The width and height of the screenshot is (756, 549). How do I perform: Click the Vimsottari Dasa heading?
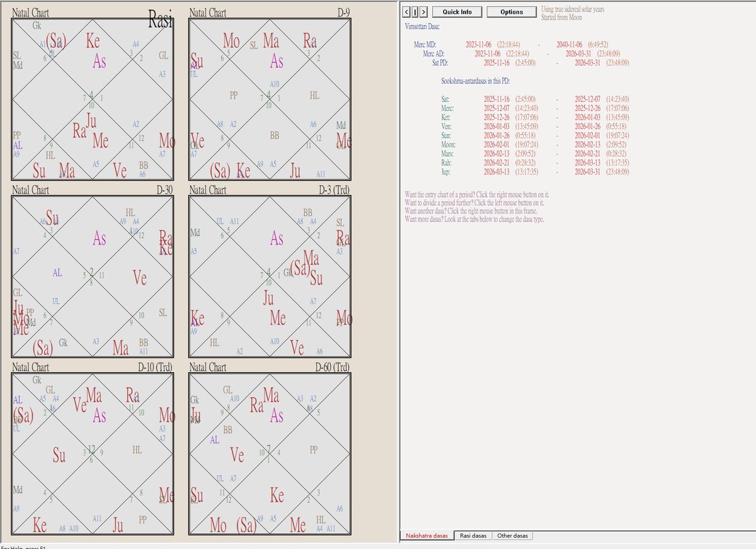423,26
